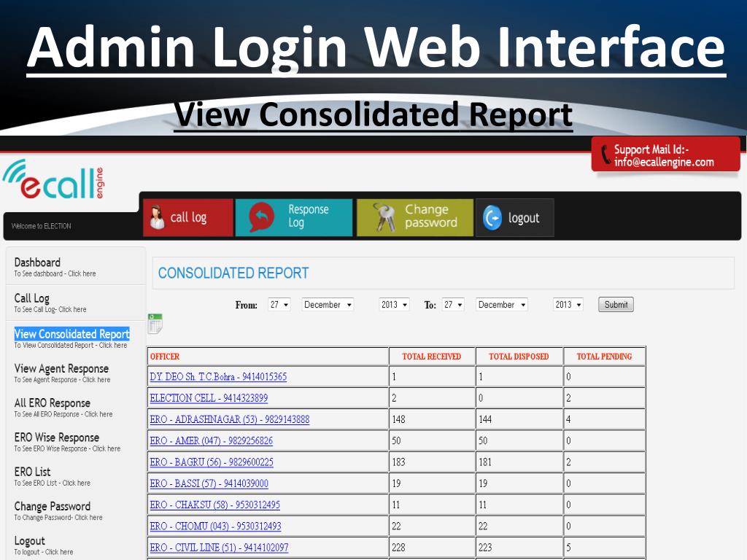Open the To day dropdown
Screen dimensions: 747x560
point(453,305)
